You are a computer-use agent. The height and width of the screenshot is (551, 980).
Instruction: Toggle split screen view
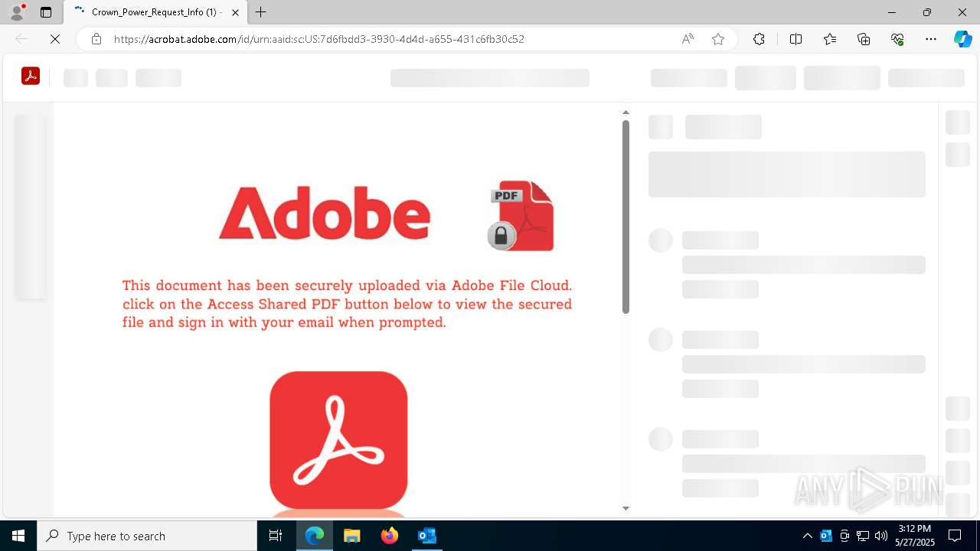point(795,39)
